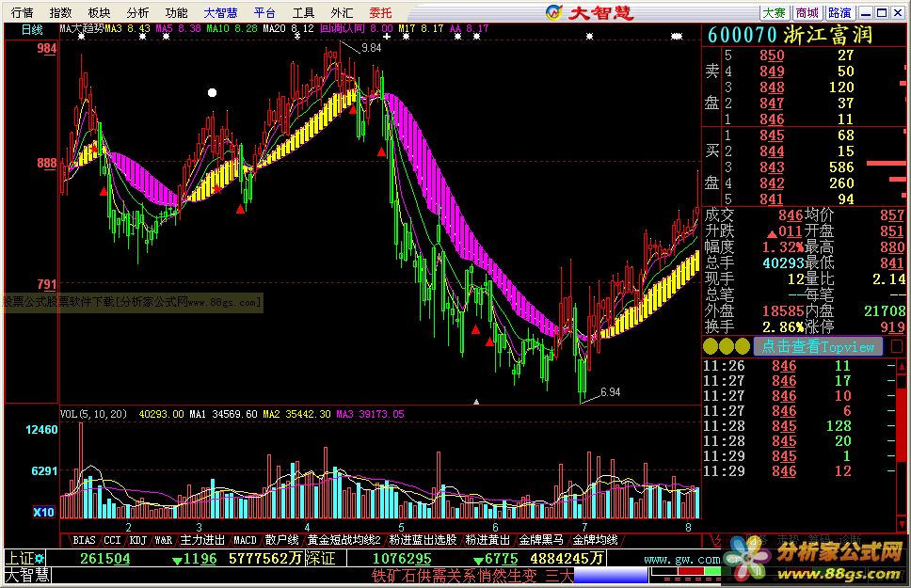Click the 深证 index value 1076295

click(402, 559)
